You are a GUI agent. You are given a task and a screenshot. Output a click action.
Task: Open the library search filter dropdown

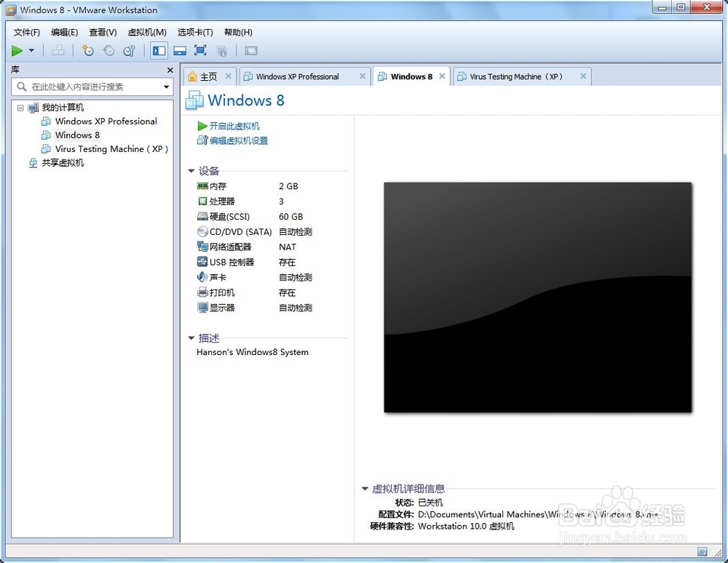(x=166, y=87)
